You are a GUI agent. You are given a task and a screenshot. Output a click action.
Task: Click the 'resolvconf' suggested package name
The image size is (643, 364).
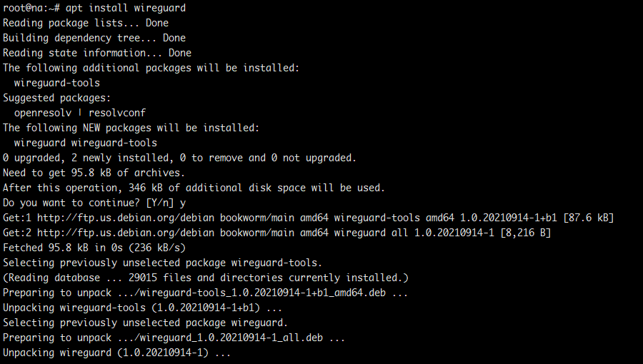click(118, 113)
